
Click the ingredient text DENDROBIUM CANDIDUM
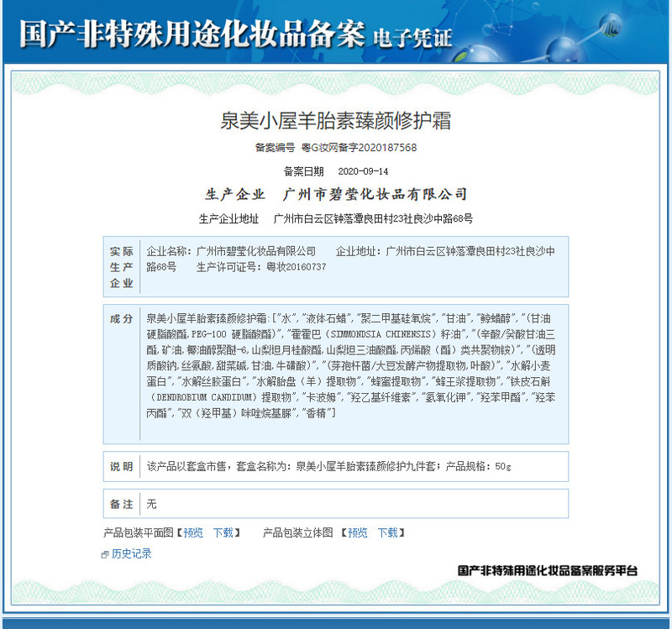coord(204,397)
